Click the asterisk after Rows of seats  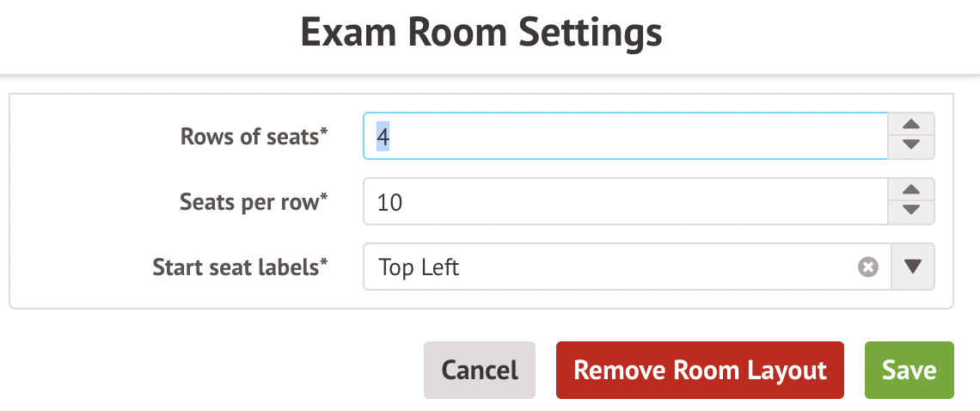tap(324, 132)
